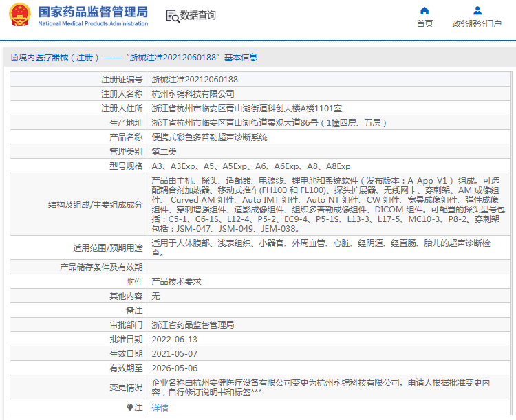Click the 产品名称 value cell
The width and height of the screenshot is (516, 420).
(209, 137)
